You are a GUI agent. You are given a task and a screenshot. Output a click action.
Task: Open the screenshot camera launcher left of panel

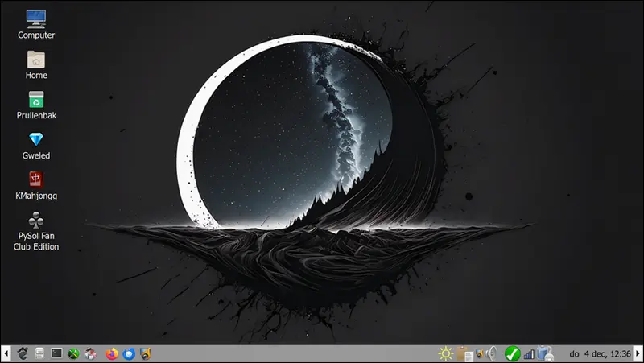point(146,353)
